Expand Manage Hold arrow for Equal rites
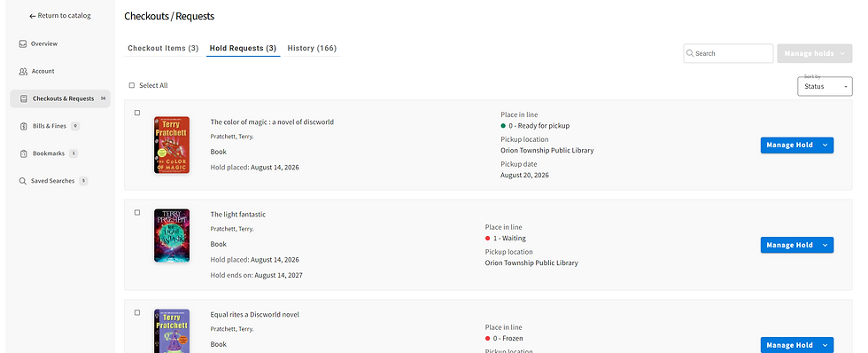This screenshot has height=353, width=868. tap(825, 345)
